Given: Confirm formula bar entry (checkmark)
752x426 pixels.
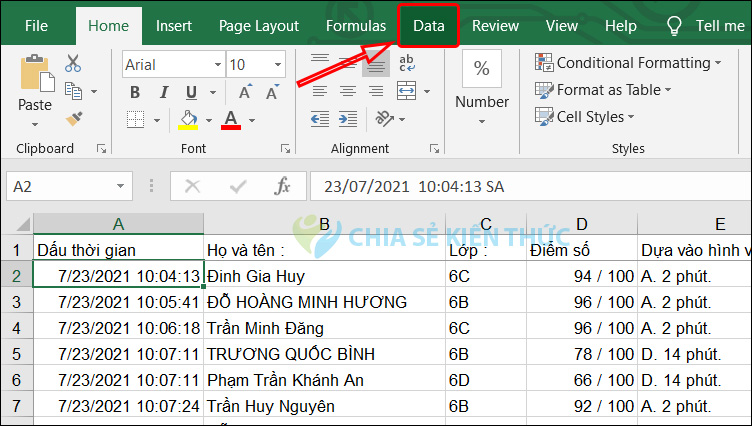Looking at the screenshot, I should [238, 186].
